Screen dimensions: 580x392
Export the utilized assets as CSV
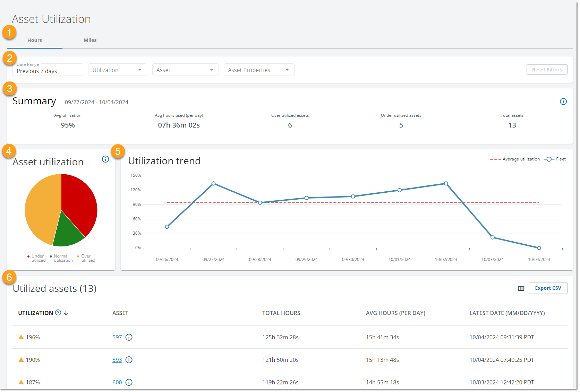[x=548, y=288]
